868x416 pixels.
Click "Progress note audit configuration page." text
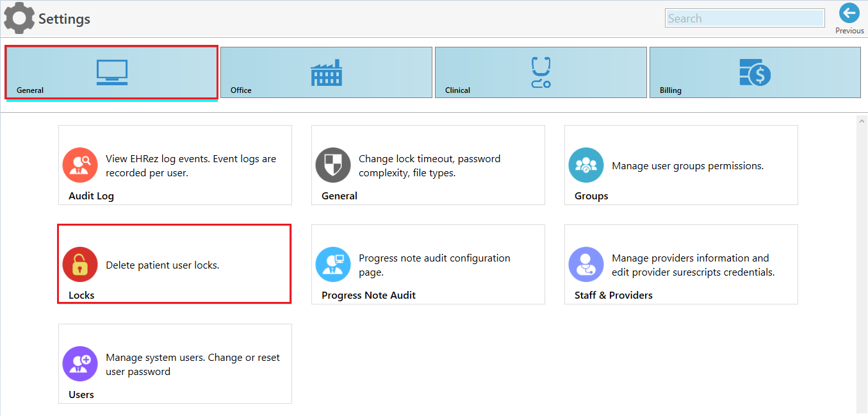pos(434,265)
